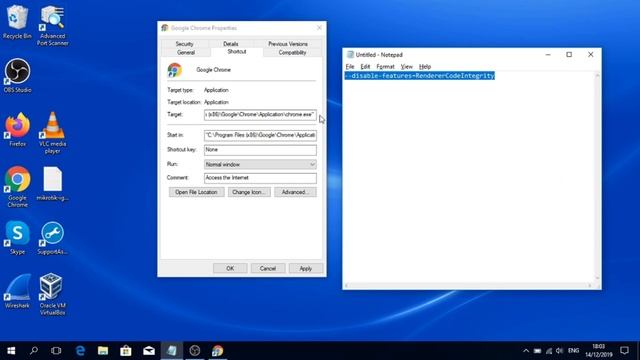
Task: Open the network status tray icon
Action: pyautogui.click(x=549, y=351)
